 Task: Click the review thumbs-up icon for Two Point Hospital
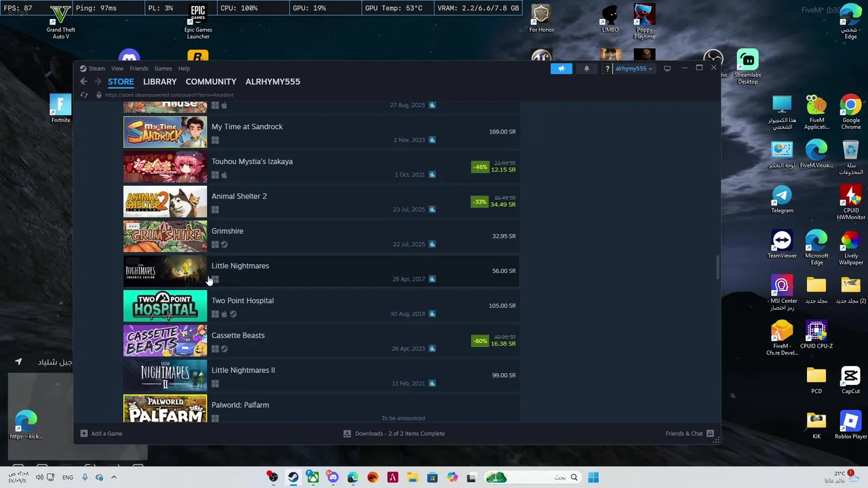(x=432, y=314)
